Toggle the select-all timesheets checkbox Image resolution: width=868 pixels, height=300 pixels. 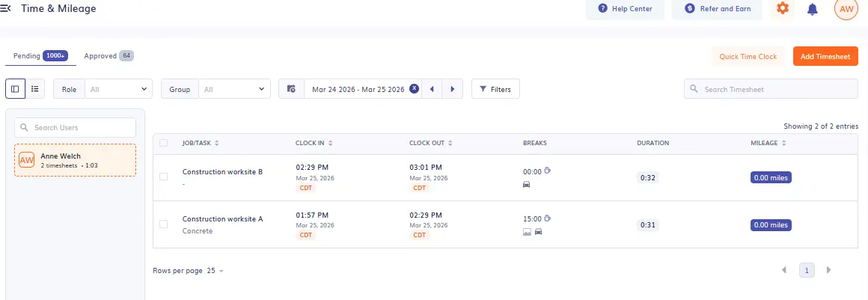[x=163, y=143]
